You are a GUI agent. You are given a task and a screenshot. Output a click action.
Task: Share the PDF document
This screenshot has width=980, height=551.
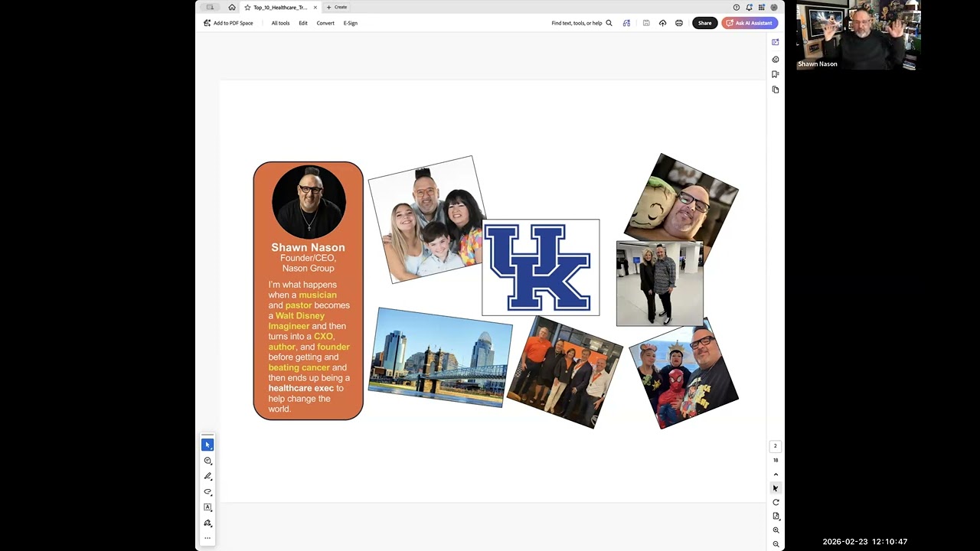(704, 23)
